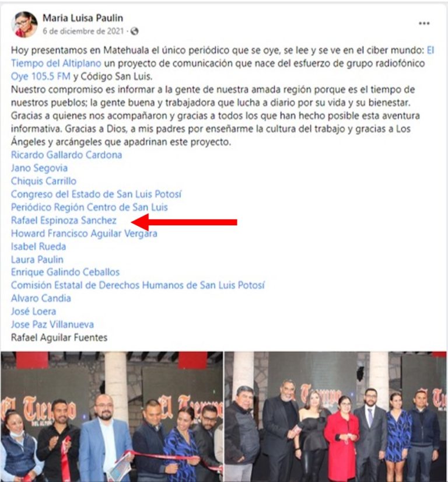Open Periódico Región Centro de San Luis link
Image resolution: width=448 pixels, height=482 pixels.
pyautogui.click(x=89, y=207)
